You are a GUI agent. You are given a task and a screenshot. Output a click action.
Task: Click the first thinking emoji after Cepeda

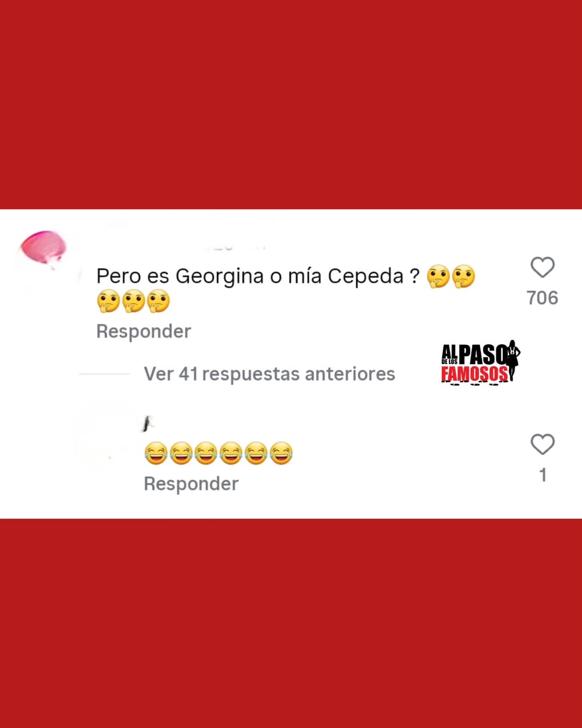(438, 277)
